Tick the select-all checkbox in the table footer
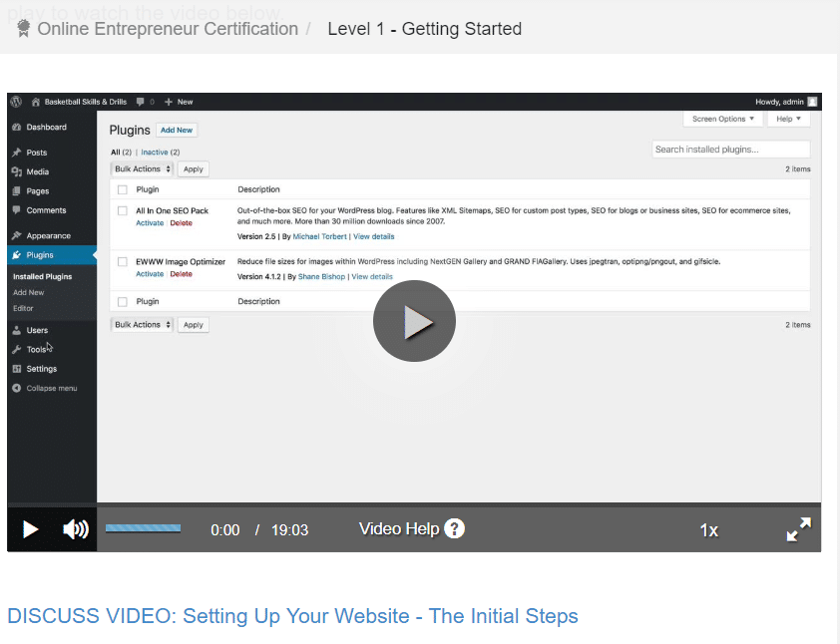The height and width of the screenshot is (644, 840). [x=123, y=302]
